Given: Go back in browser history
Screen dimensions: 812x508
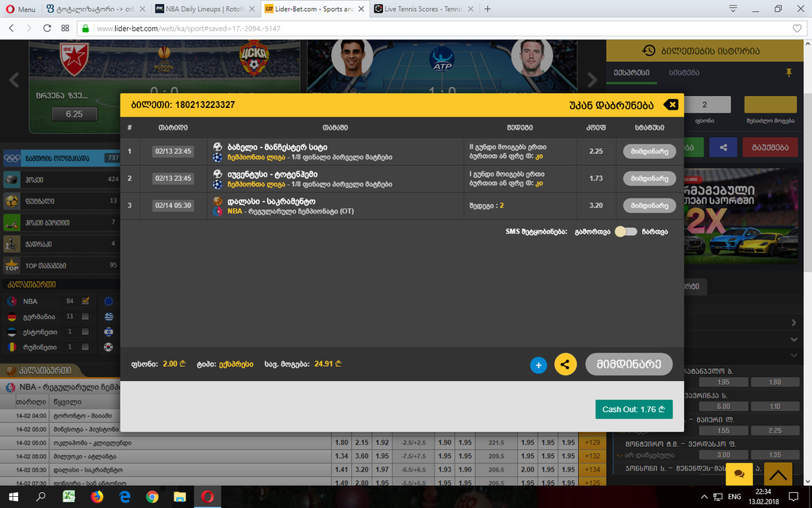Looking at the screenshot, I should tap(11, 28).
